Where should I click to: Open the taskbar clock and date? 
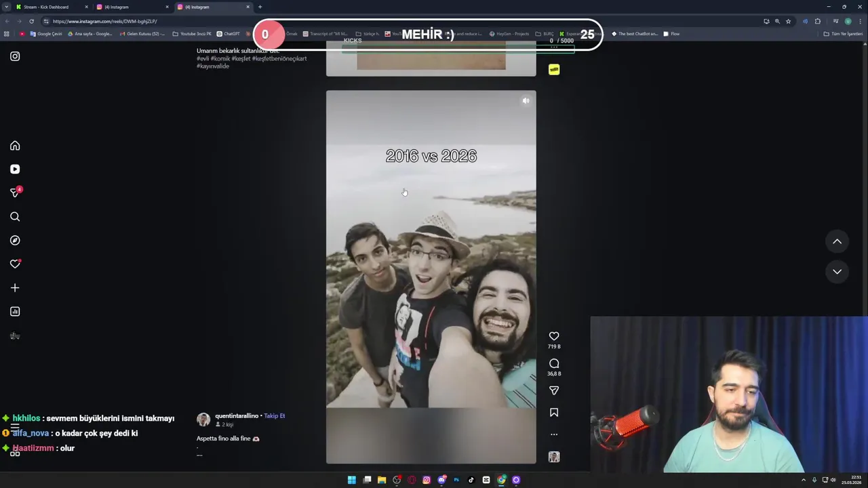(850, 480)
